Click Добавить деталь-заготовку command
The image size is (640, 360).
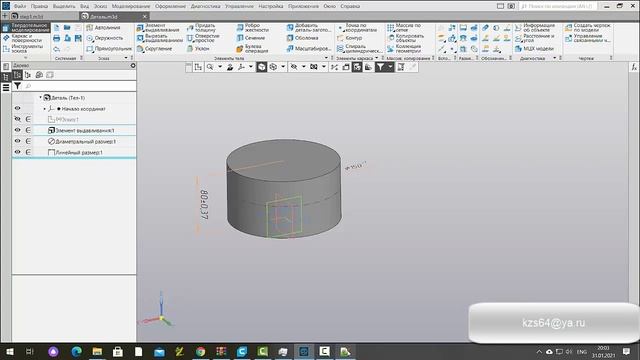pos(309,27)
